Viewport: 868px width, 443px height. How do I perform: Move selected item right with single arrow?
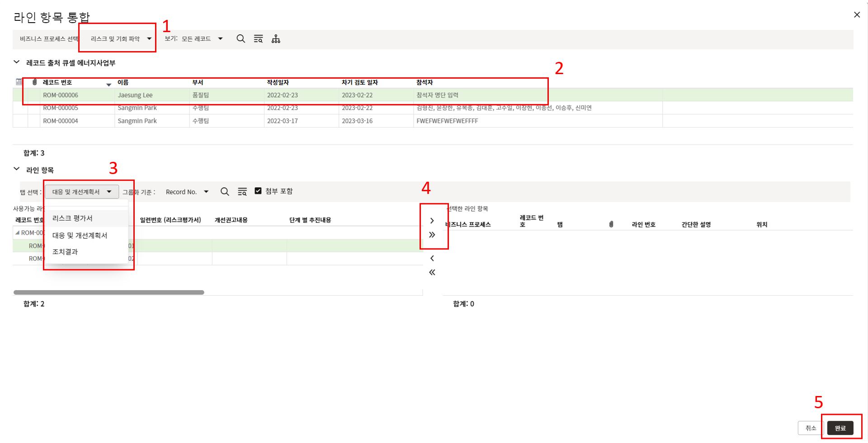pos(432,221)
